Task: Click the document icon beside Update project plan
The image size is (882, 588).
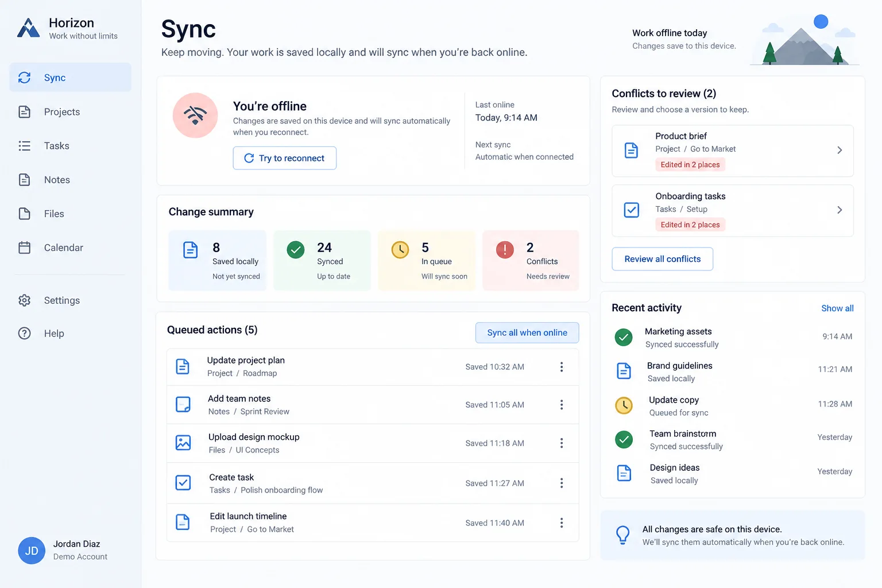Action: tap(183, 366)
